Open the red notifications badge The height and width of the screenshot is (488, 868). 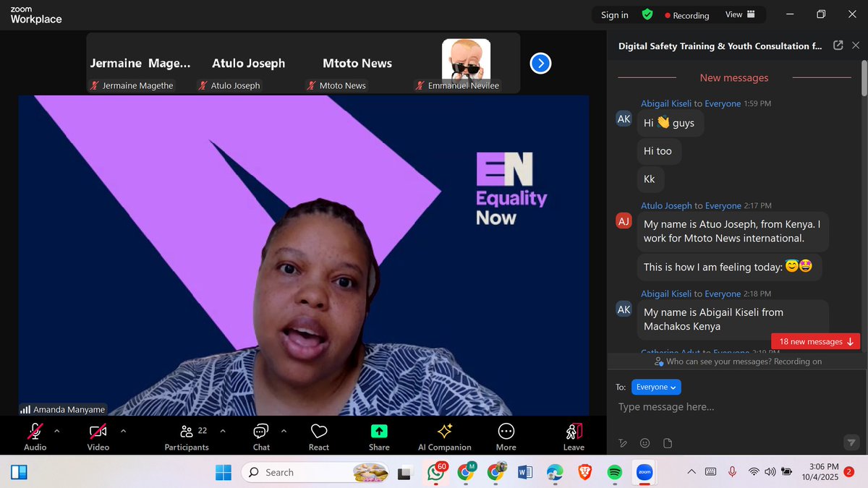click(848, 471)
